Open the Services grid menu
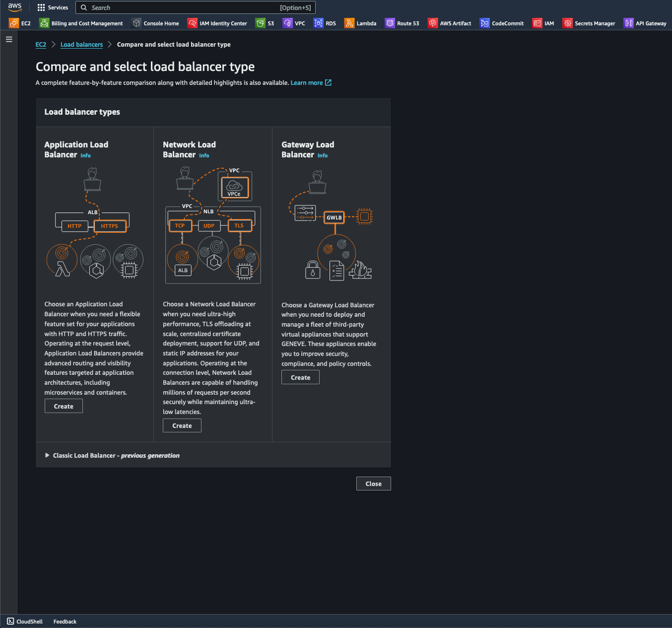The image size is (672, 628). (x=53, y=7)
